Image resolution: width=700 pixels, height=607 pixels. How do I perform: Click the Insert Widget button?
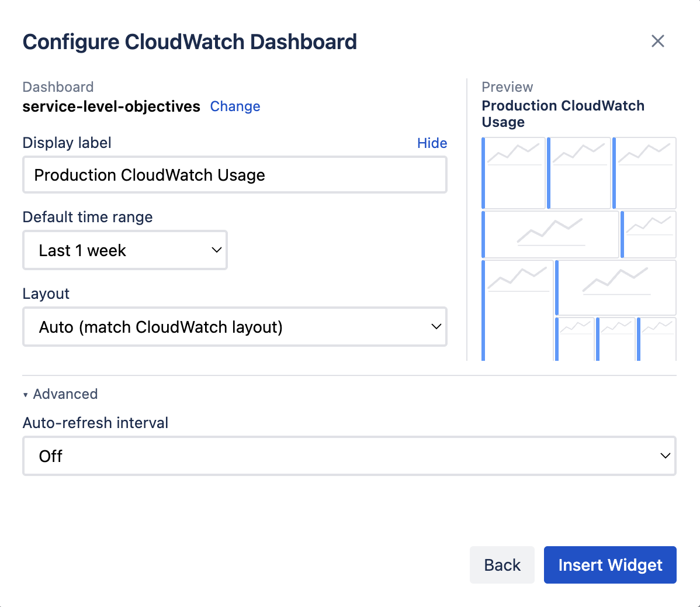click(x=610, y=564)
